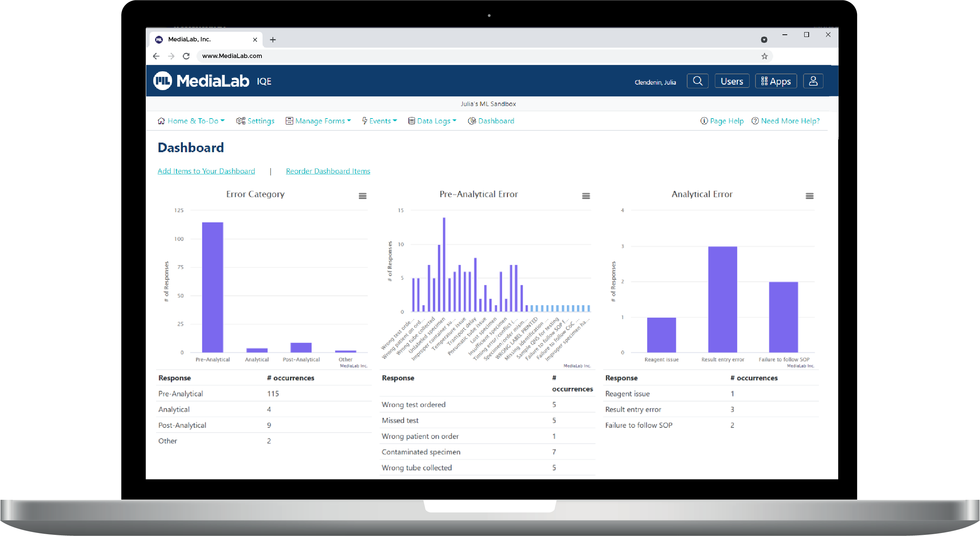Bookmark page with the star icon
The height and width of the screenshot is (536, 980).
click(764, 57)
